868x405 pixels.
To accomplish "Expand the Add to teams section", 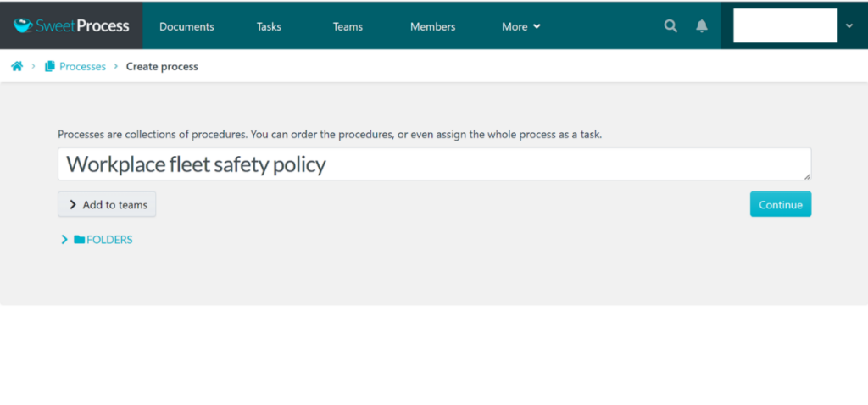I will click(107, 205).
